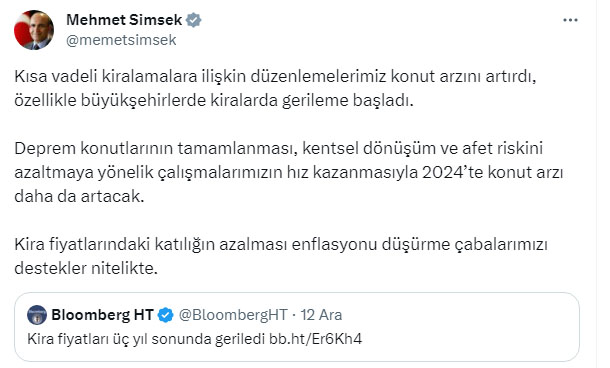Click the 12 Ara timestamp

[321, 315]
